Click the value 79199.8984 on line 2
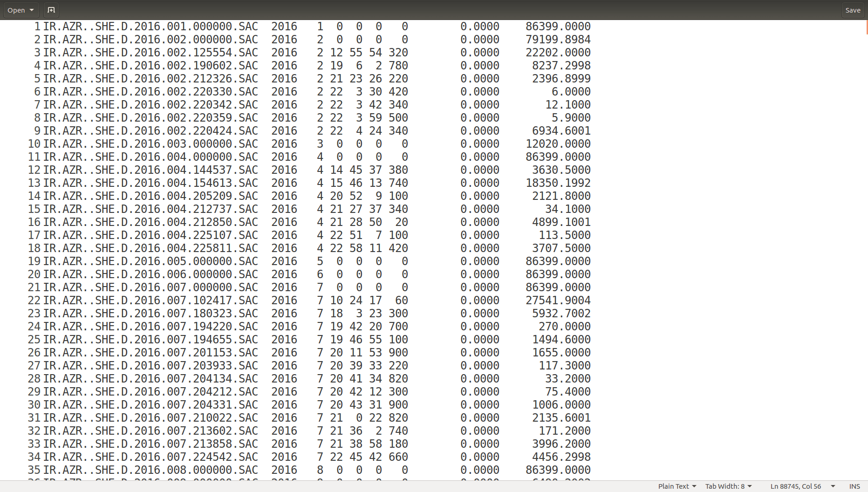This screenshot has width=868, height=492. [x=558, y=40]
